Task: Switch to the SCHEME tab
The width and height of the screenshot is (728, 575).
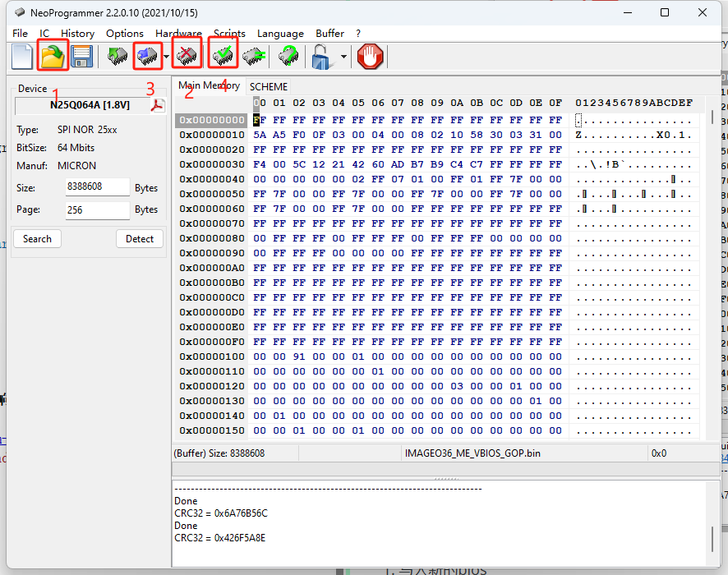Action: 269,86
